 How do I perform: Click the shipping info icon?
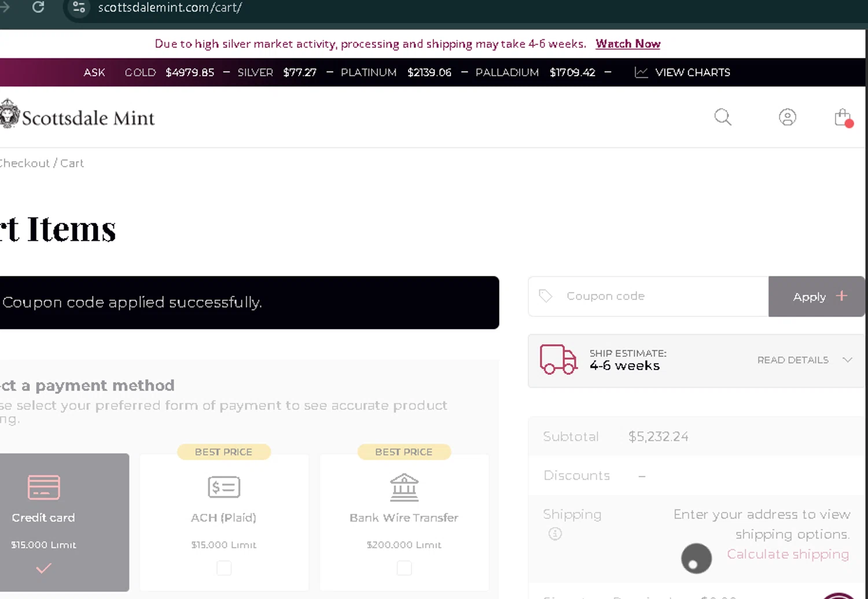tap(555, 534)
